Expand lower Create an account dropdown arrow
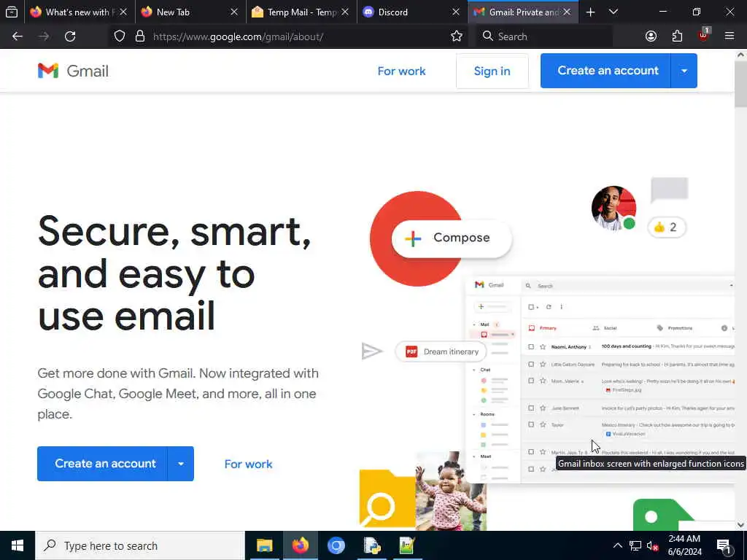This screenshot has height=560, width=747. pyautogui.click(x=181, y=464)
